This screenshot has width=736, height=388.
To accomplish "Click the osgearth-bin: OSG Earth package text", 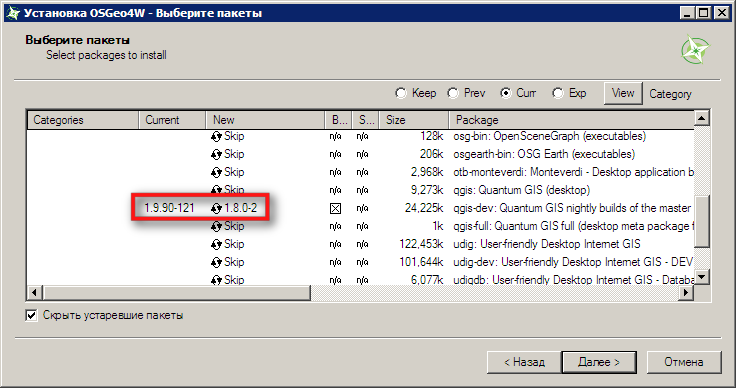I will 544,154.
